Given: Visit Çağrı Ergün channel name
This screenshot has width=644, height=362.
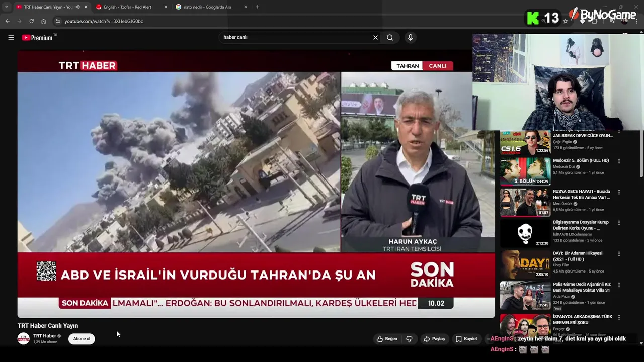Looking at the screenshot, I should click(562, 142).
